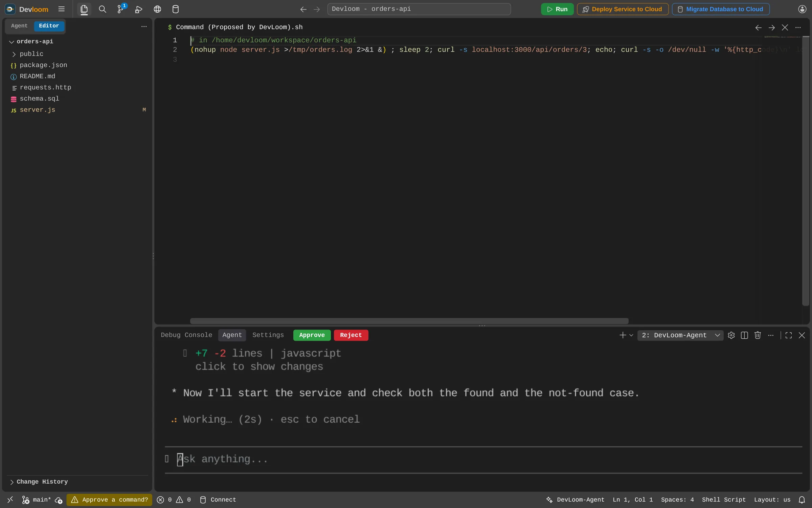This screenshot has height=508, width=812.
Task: Reject the proposed command
Action: (351, 335)
